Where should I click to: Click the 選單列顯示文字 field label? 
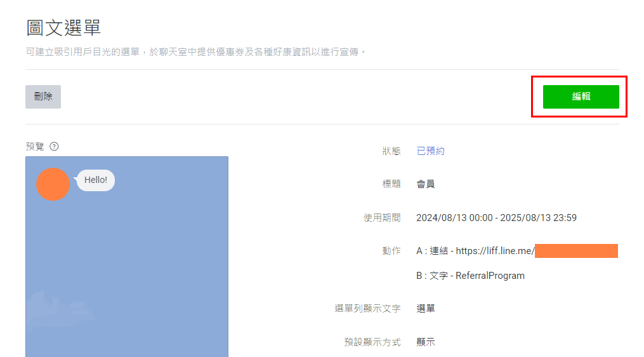pos(367,309)
